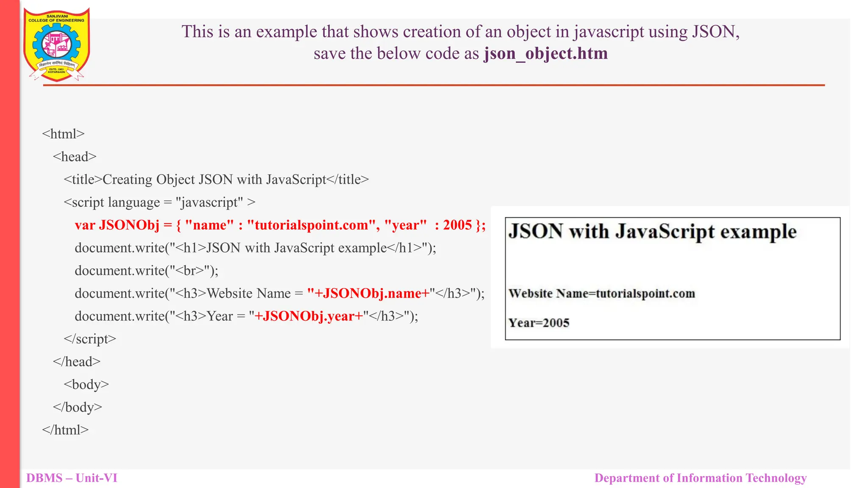
Task: Click the document.write '<h1>JSON with JavaScript example' line
Action: [255, 248]
